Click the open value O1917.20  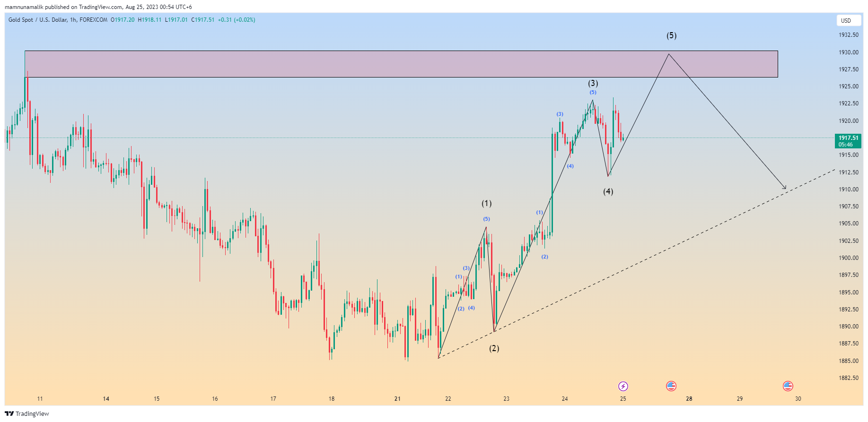(123, 20)
